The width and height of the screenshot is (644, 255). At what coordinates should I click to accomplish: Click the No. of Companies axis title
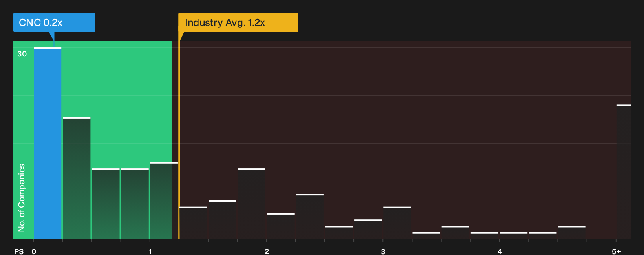coord(22,197)
